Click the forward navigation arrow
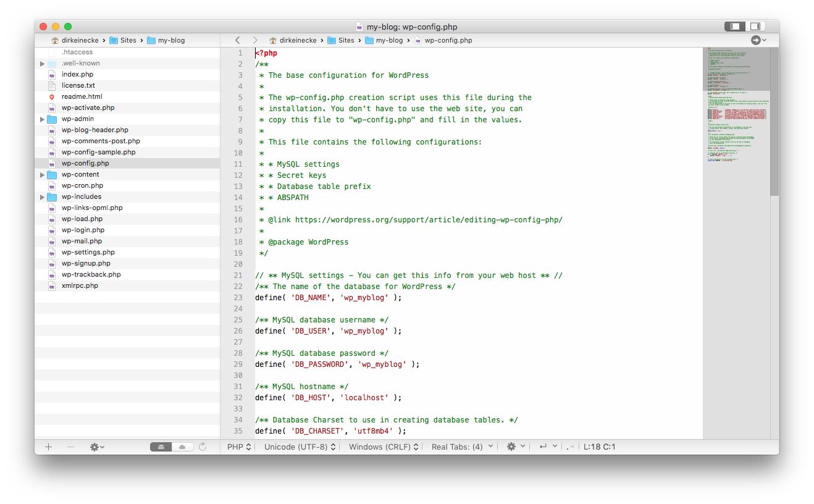The image size is (814, 504). point(255,40)
